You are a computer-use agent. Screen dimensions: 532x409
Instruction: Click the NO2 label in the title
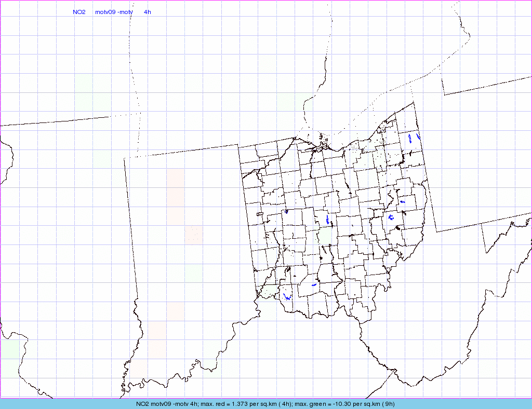[79, 12]
